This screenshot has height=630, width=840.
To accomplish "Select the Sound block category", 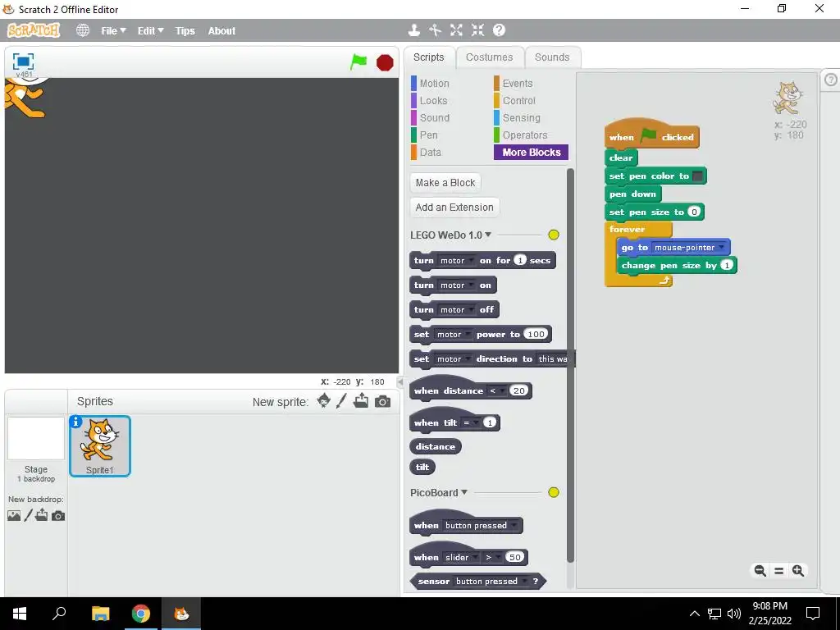I will (x=435, y=118).
